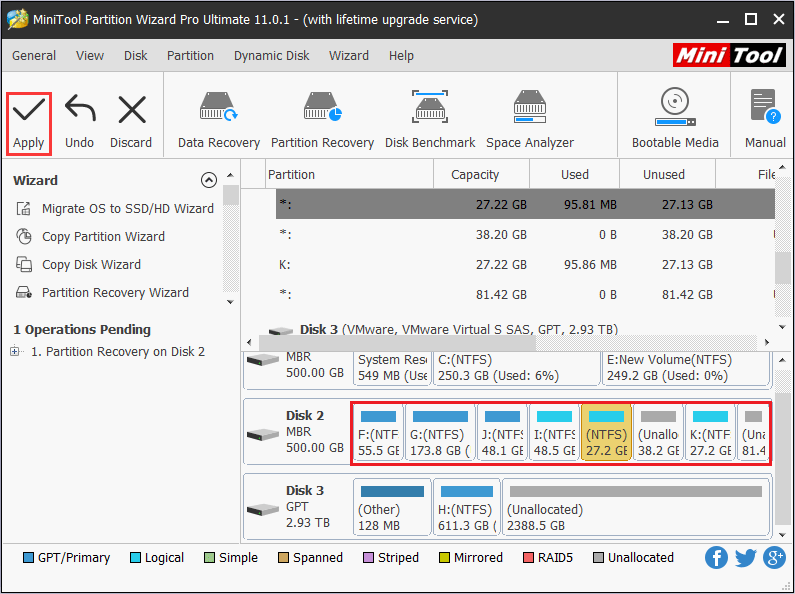Open the Wizard menu
This screenshot has width=795, height=594.
coord(349,56)
